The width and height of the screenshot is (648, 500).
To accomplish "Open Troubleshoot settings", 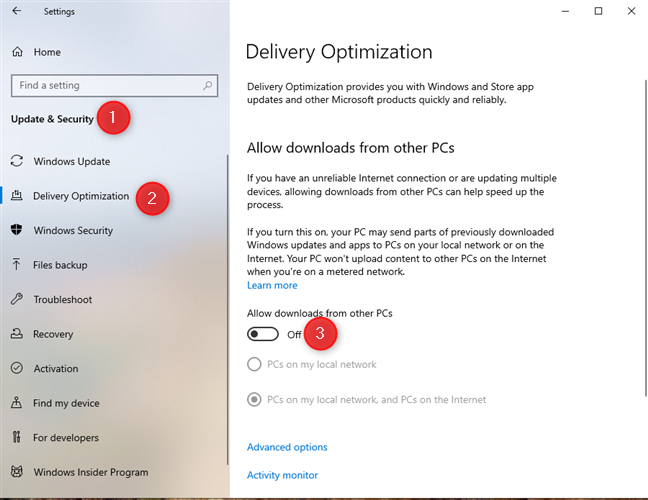I will (63, 300).
